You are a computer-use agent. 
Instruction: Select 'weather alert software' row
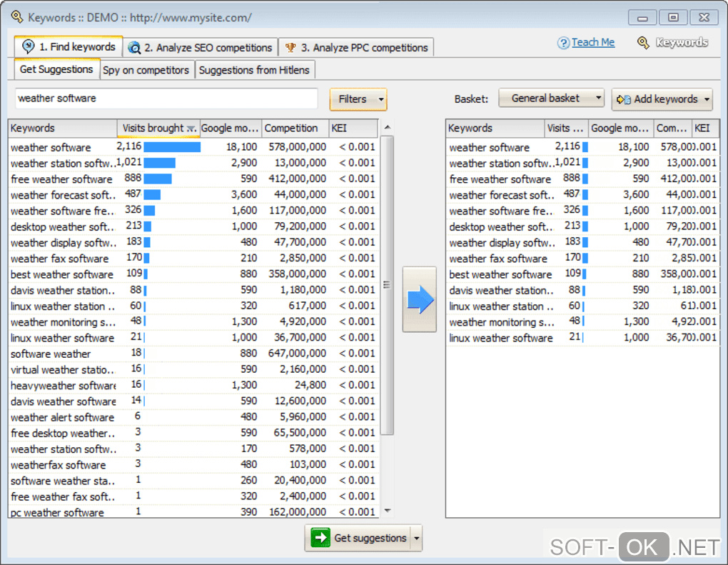[193, 417]
